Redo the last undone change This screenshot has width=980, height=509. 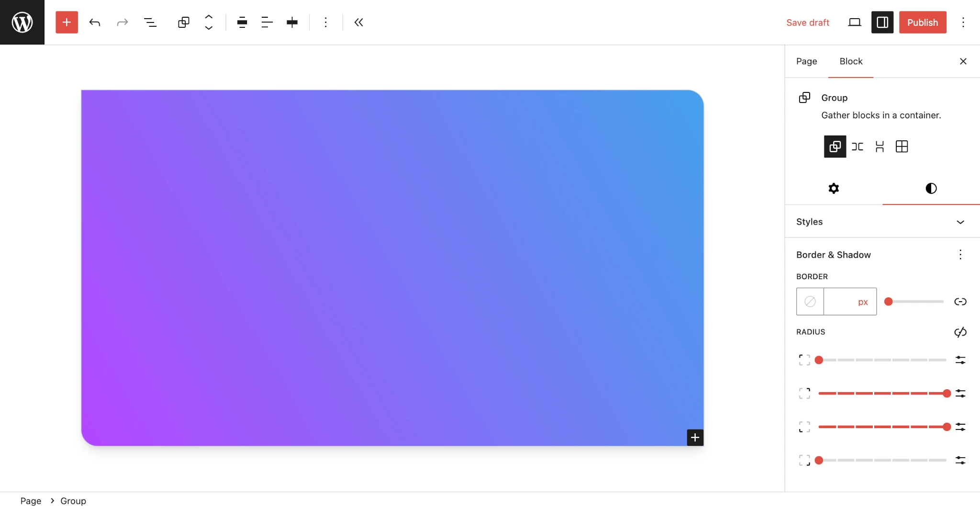(122, 22)
